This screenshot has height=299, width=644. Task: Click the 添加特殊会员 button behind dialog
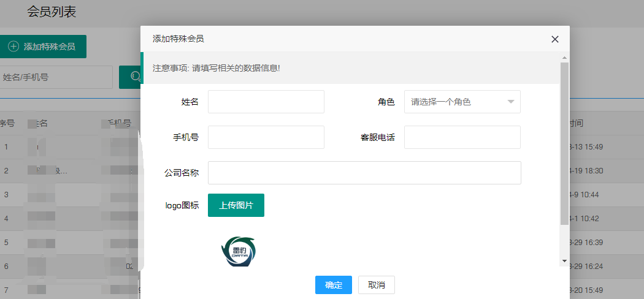tap(43, 47)
